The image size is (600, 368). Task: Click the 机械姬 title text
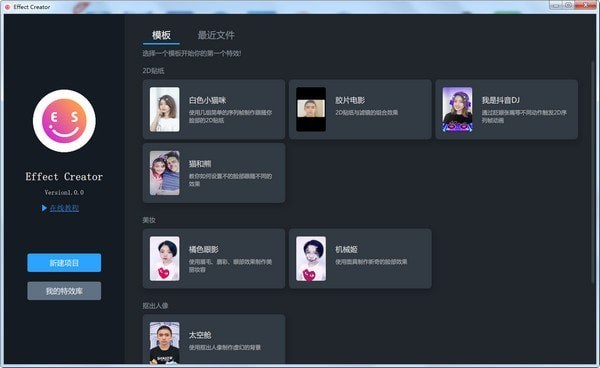click(x=346, y=249)
